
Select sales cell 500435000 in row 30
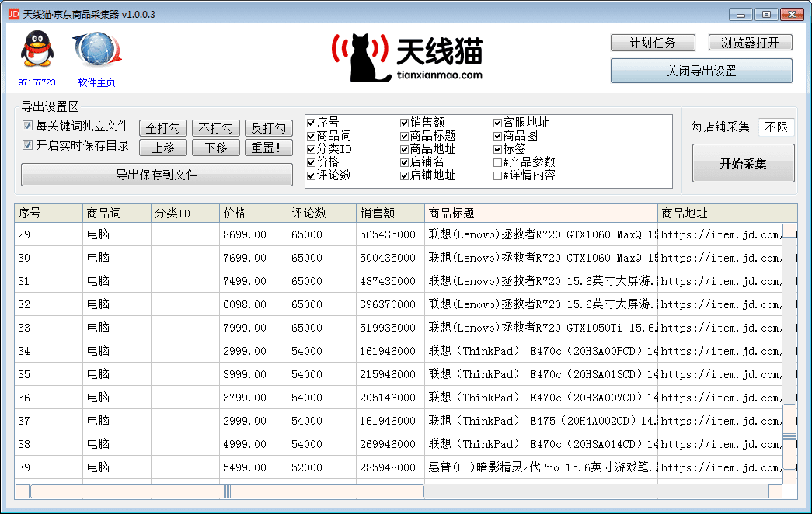[x=391, y=258]
